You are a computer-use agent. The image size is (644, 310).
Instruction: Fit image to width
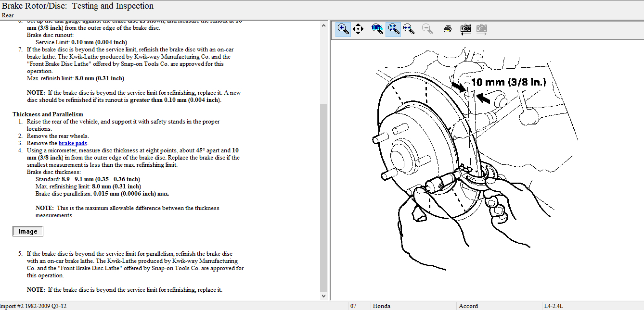pyautogui.click(x=409, y=29)
